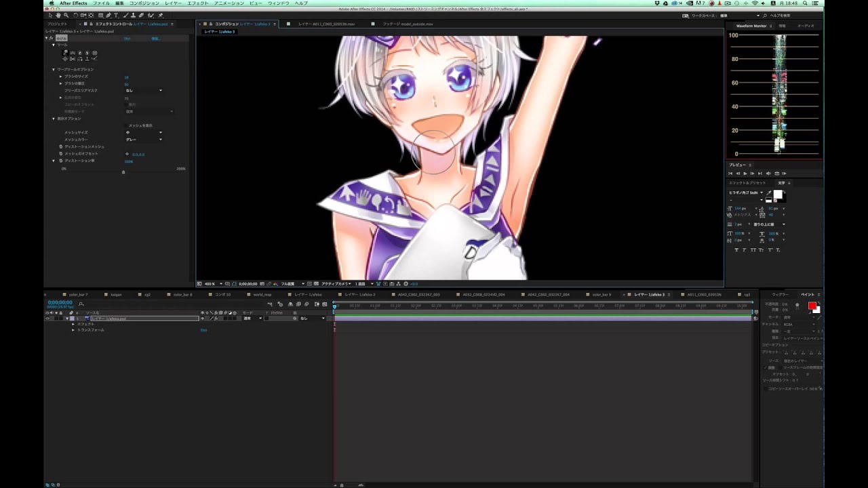Select the Unified Camera tool
868x488 pixels.
point(83,16)
